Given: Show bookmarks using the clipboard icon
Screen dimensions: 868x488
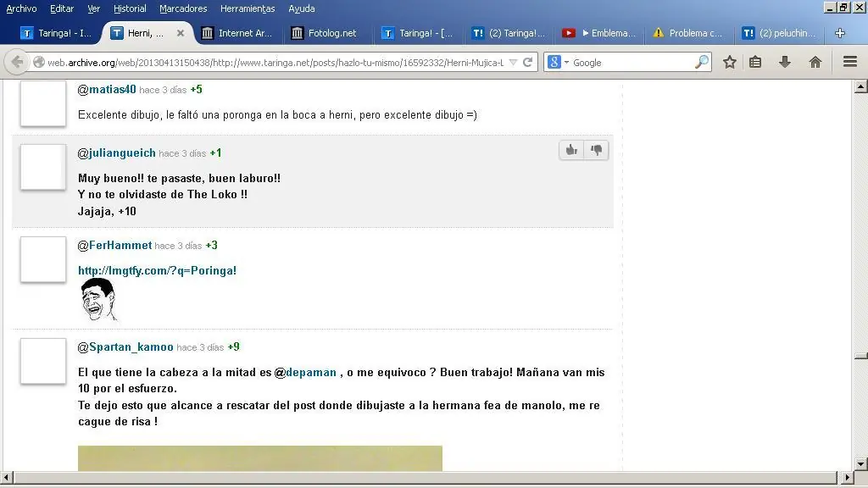Looking at the screenshot, I should pos(754,62).
